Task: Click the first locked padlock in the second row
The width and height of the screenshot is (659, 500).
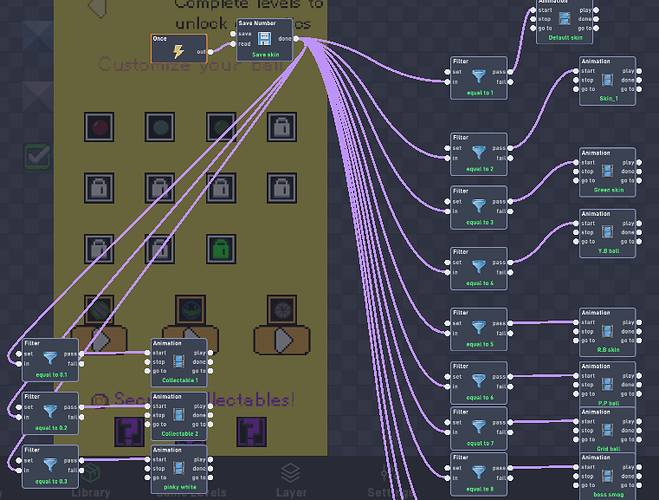Action: coord(99,188)
